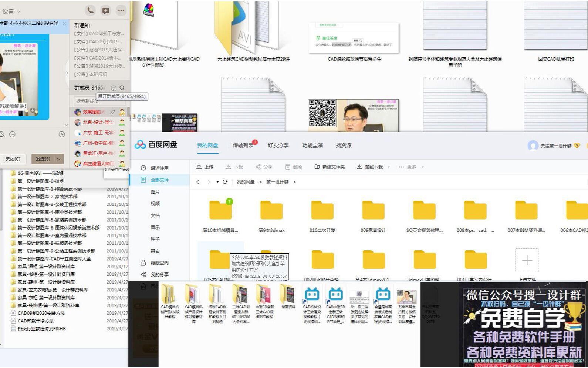The image size is (588, 368).
Task: Expand the 离线下载 dropdown arrow
Action: point(388,167)
